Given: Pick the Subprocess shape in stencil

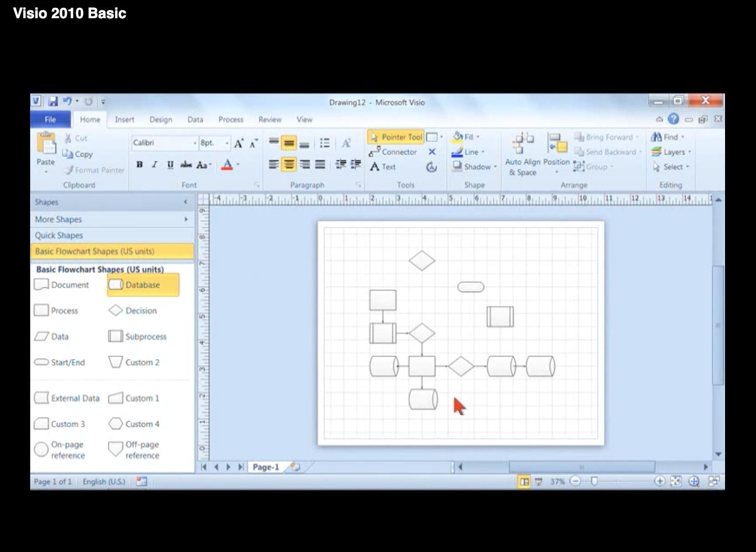Looking at the screenshot, I should pyautogui.click(x=138, y=337).
